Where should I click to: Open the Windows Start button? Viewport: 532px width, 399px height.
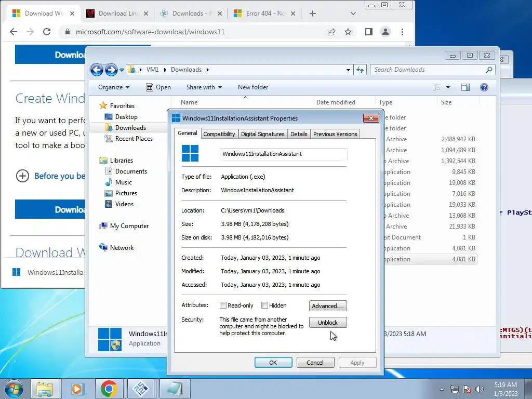[14, 389]
